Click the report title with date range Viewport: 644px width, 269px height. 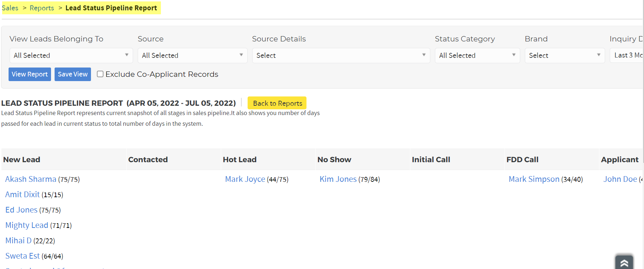click(x=118, y=103)
